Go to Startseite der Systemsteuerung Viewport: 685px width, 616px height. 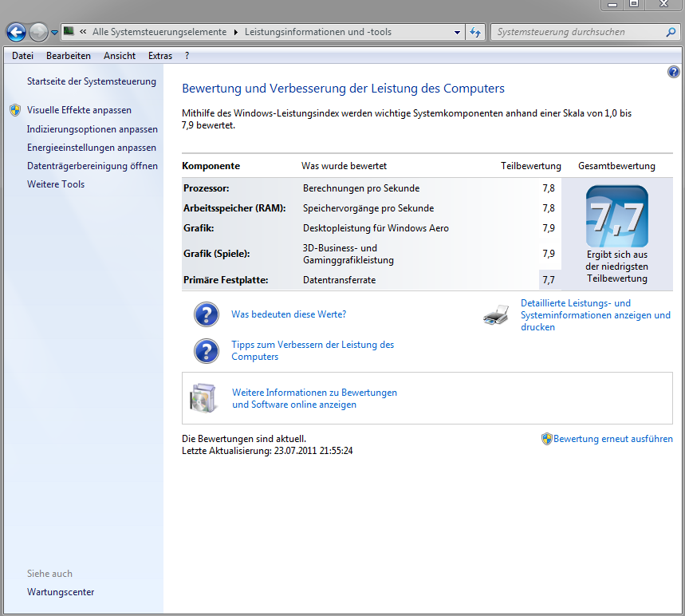click(91, 81)
